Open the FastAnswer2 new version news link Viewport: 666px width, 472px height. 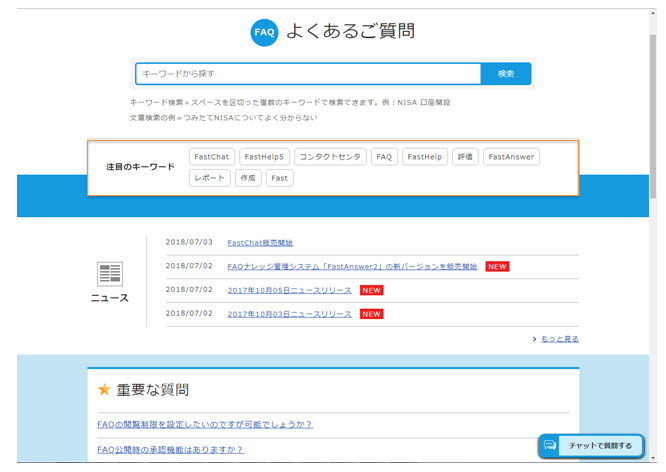(352, 267)
